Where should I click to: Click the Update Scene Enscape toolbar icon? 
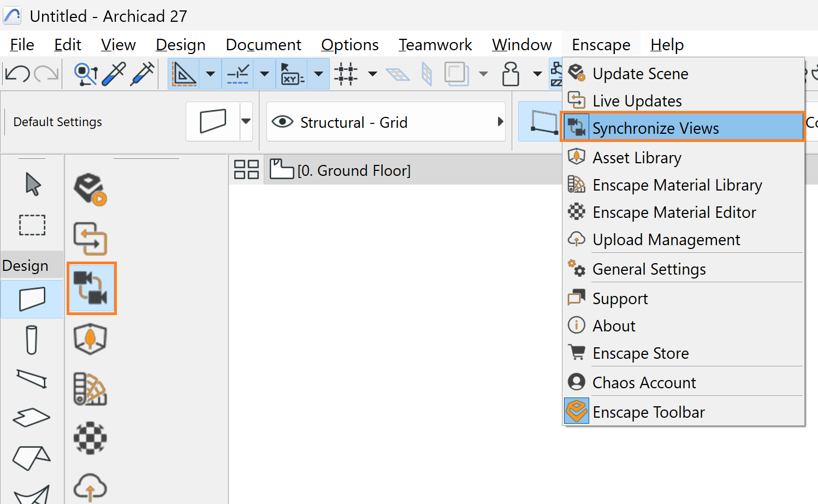coord(90,189)
